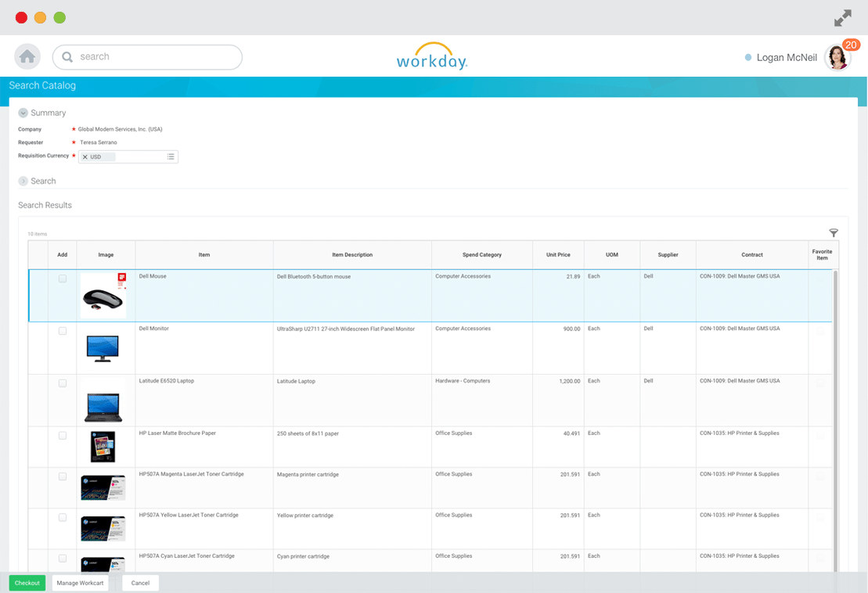Check the Add box for Latitude E6520 Laptop
The image size is (868, 593).
pos(63,383)
